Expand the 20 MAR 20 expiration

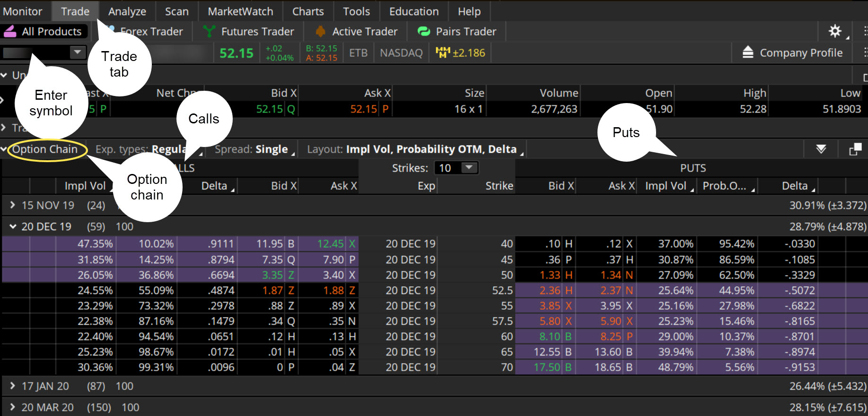pyautogui.click(x=13, y=407)
